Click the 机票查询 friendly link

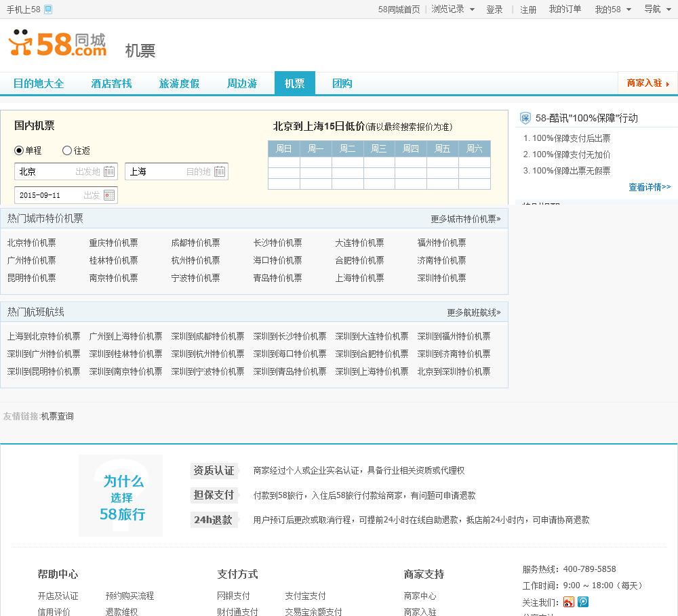[x=57, y=416]
